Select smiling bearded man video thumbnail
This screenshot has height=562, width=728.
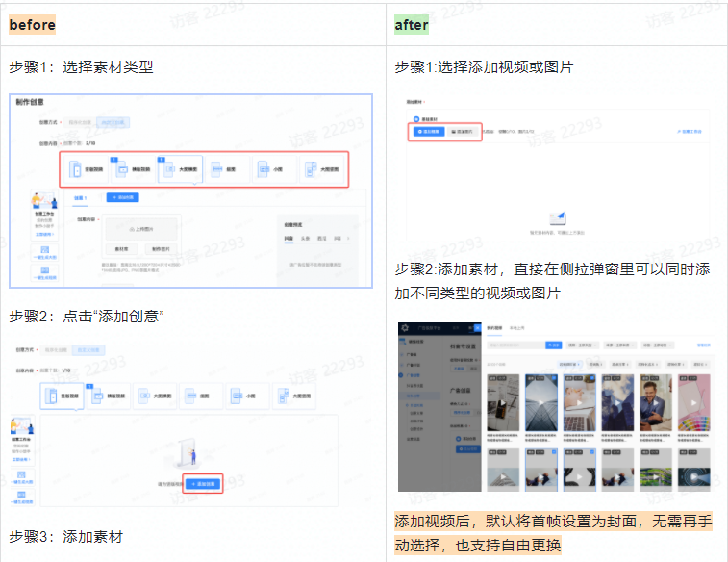tap(656, 402)
